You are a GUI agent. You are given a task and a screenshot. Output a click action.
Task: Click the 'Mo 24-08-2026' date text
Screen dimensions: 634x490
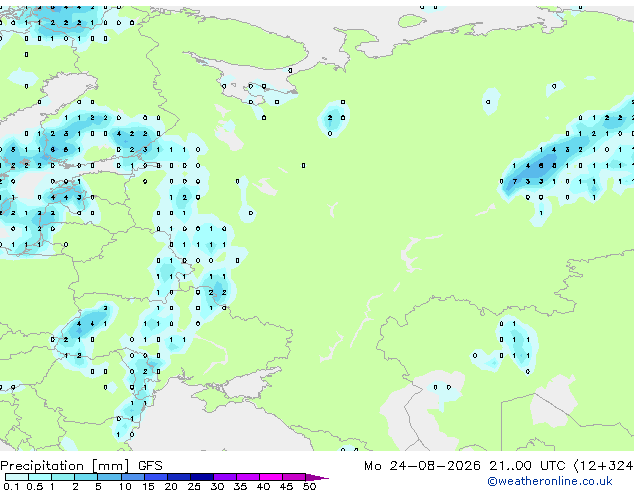[422, 466]
